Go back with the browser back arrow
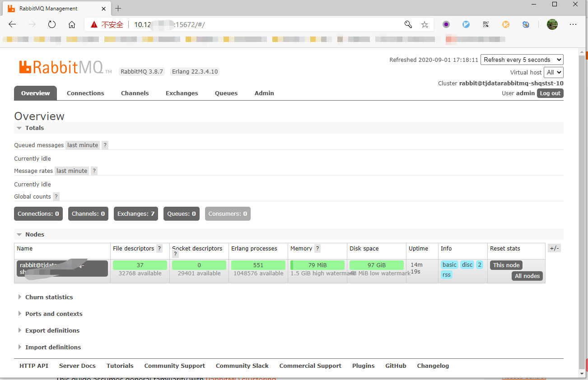This screenshot has height=380, width=588. (12, 24)
